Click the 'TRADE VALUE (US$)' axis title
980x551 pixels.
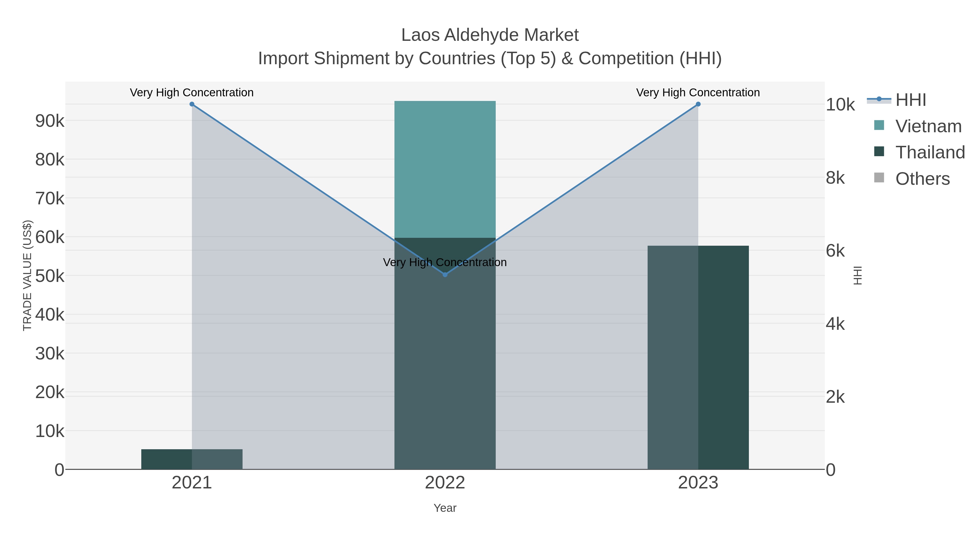(27, 275)
